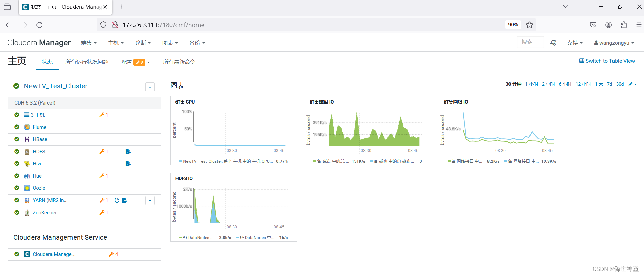Go back with the browser back arrow

pyautogui.click(x=9, y=25)
